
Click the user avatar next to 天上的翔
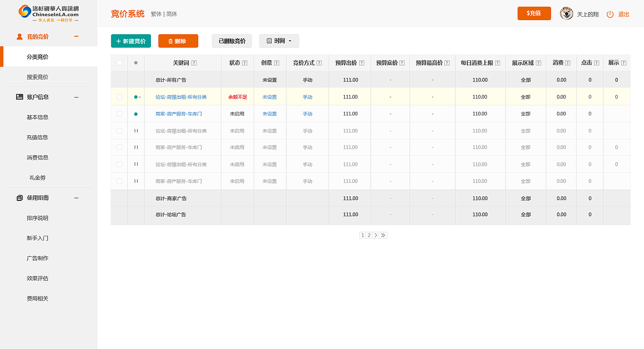(566, 14)
